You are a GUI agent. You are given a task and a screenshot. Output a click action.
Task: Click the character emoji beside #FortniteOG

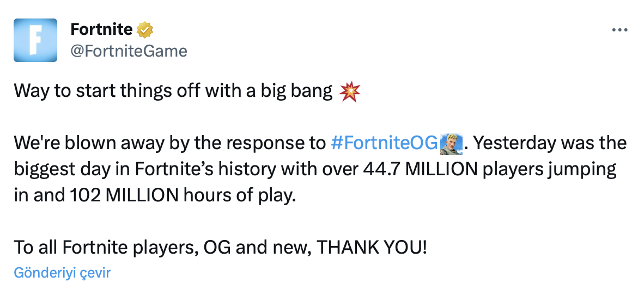(x=451, y=143)
